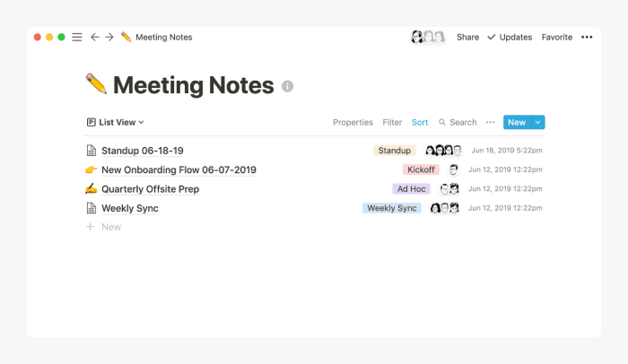Click the pointing hand icon of Onboarding Flow

(x=92, y=169)
